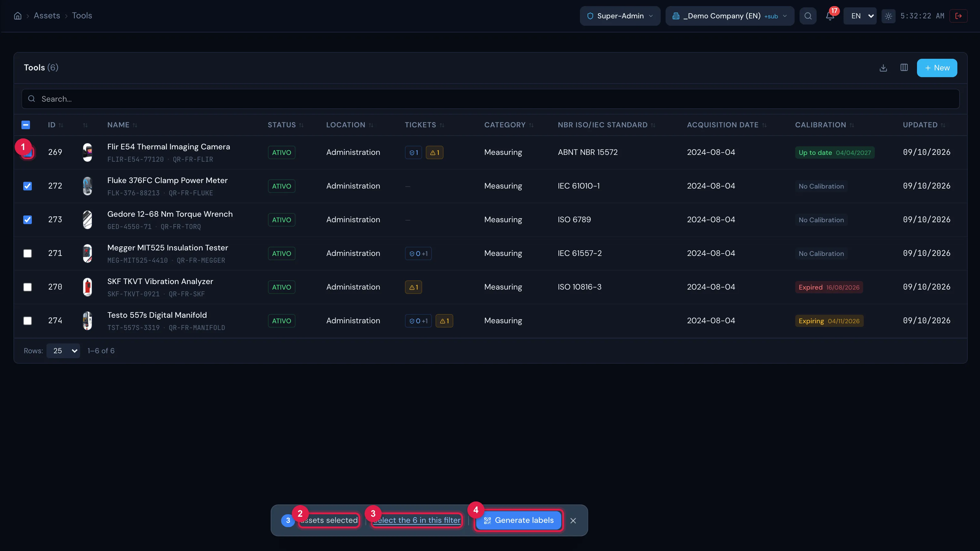Open Testo 557s Digital Manifold thumbnail
The image size is (980, 551).
[x=87, y=320]
